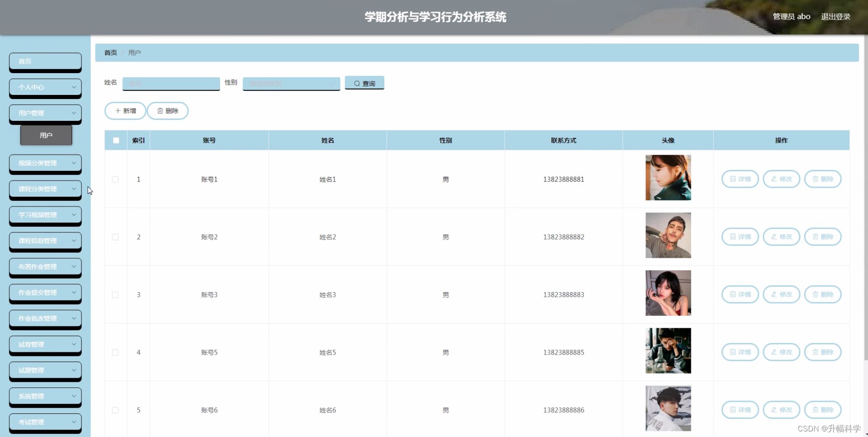This screenshot has width=868, height=437.
Task: Click the 退出登录 logout link
Action: [835, 16]
